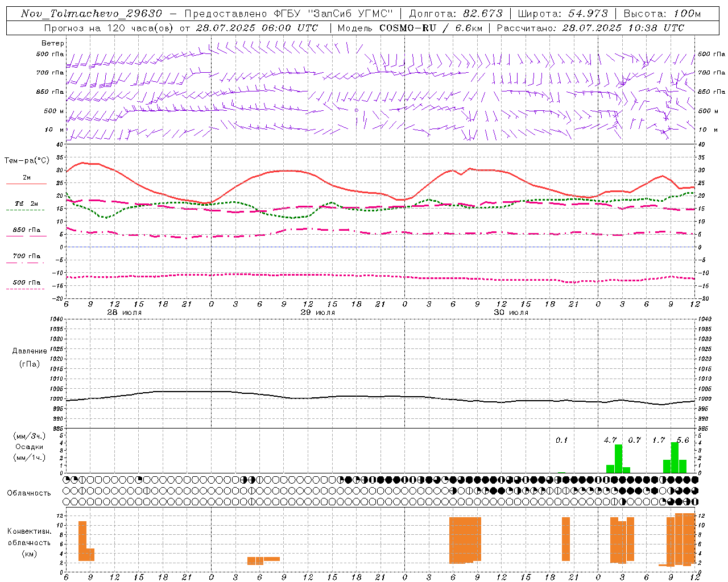Click the 'Рассчитано: 28.07.2025 10:38 UTC' timestamp

click(590, 28)
